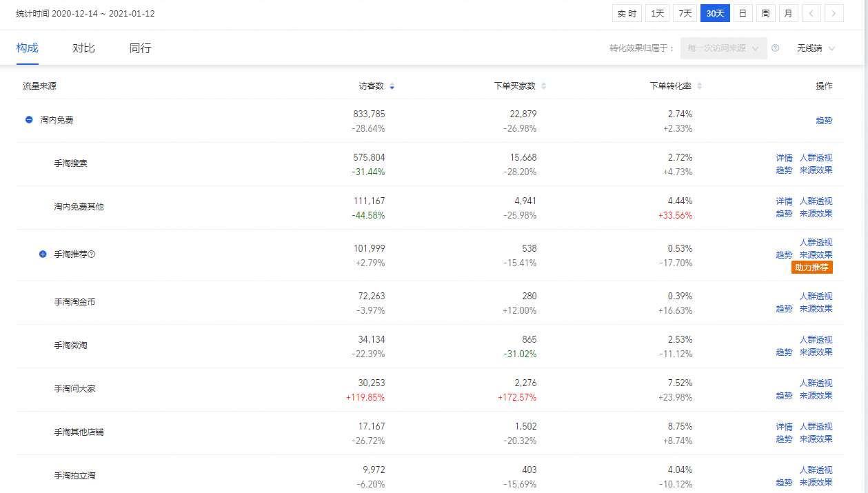Open 来源效果 for 手淘拍立淘 row
Image resolution: width=868 pixels, height=493 pixels.
[816, 483]
